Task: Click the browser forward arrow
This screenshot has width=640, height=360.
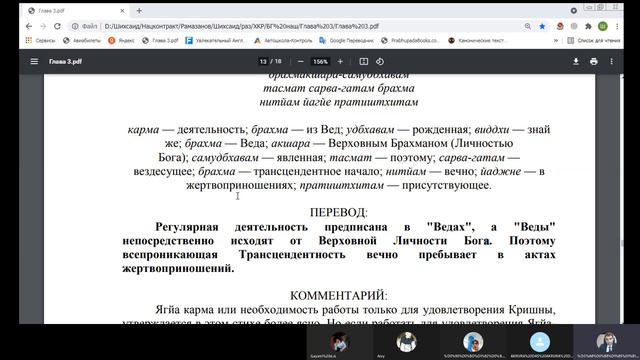Action: pos(43,26)
